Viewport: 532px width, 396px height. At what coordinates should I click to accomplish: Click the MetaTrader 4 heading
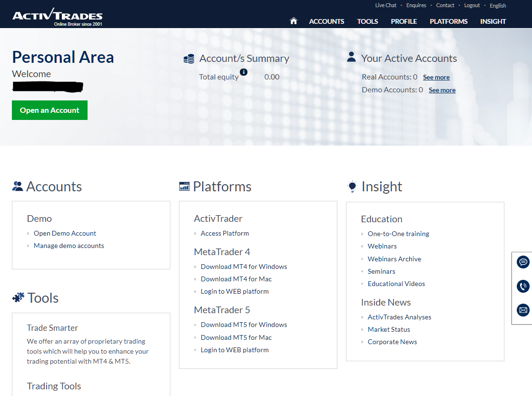point(222,252)
